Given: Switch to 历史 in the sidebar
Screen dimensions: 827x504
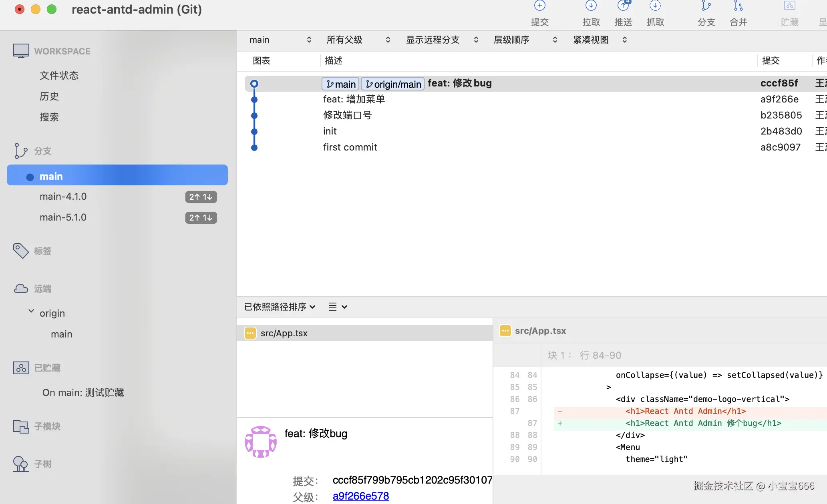Looking at the screenshot, I should click(x=49, y=96).
